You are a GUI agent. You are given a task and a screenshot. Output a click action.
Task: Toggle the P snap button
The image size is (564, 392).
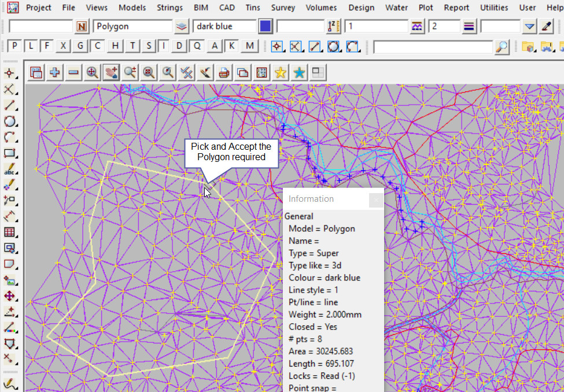[x=14, y=46]
